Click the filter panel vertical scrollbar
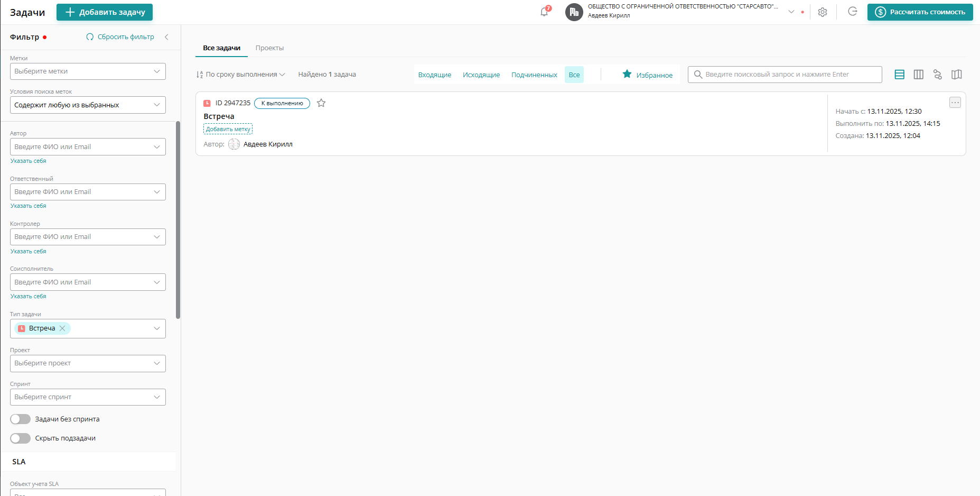The width and height of the screenshot is (980, 496). 178,220
